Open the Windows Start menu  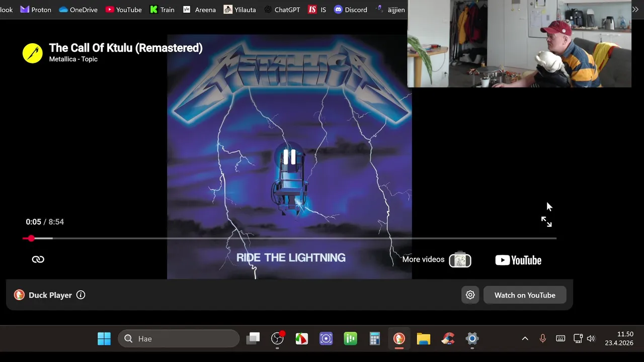pyautogui.click(x=104, y=339)
